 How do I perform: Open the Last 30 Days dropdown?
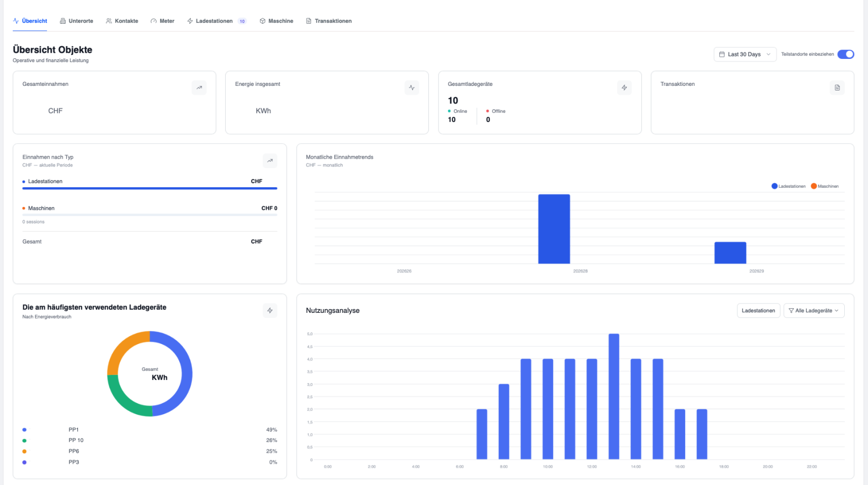pos(745,54)
